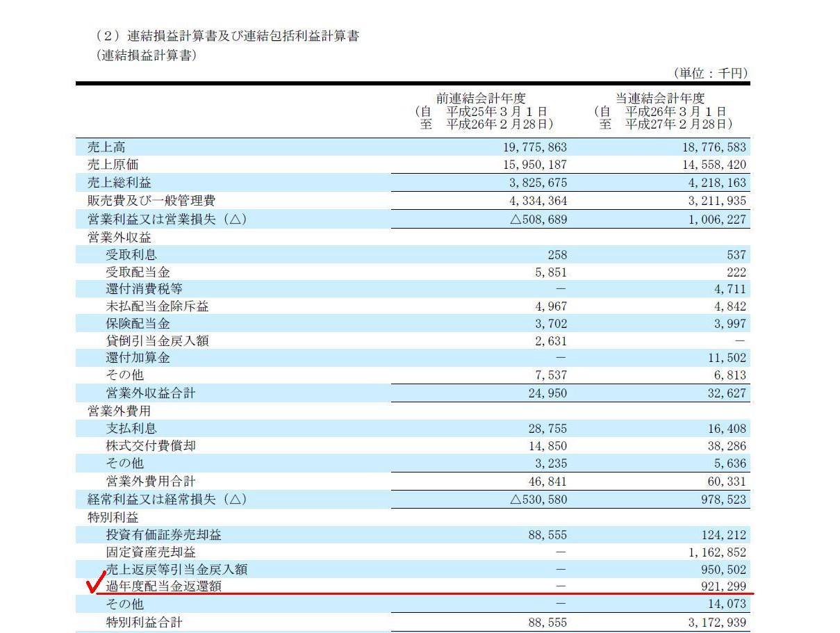Click value 921,299
840x633 pixels.
pos(723,587)
